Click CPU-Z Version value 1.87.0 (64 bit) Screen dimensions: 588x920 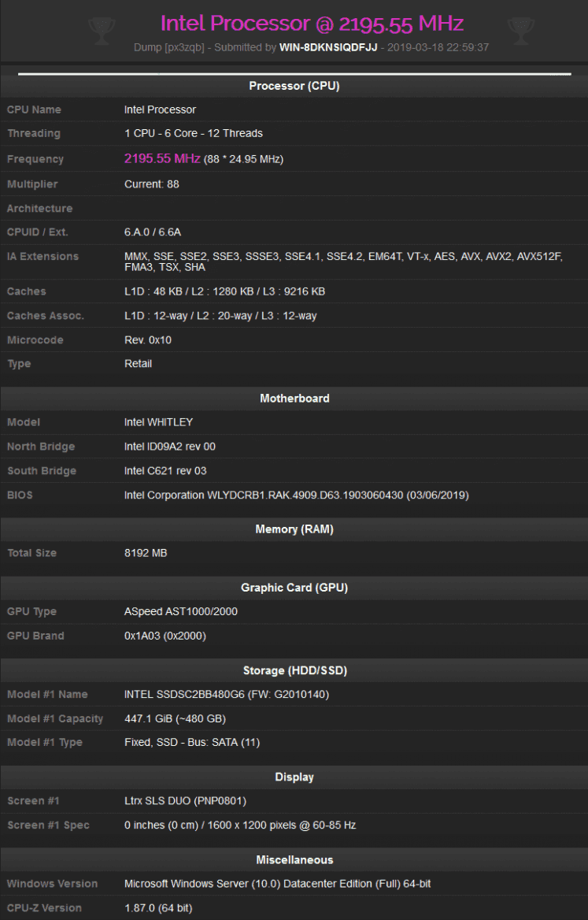(158, 907)
